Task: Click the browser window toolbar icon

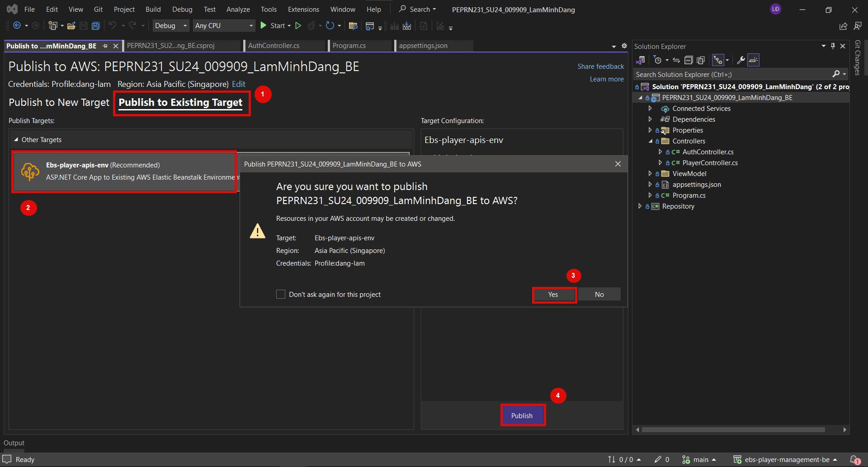Action: click(x=370, y=26)
